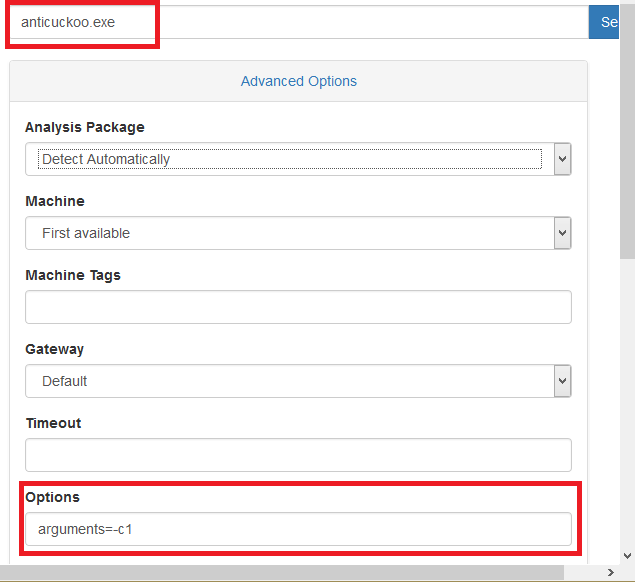The height and width of the screenshot is (582, 635).
Task: Click the vertical scrollbar down arrow
Action: pyautogui.click(x=627, y=556)
